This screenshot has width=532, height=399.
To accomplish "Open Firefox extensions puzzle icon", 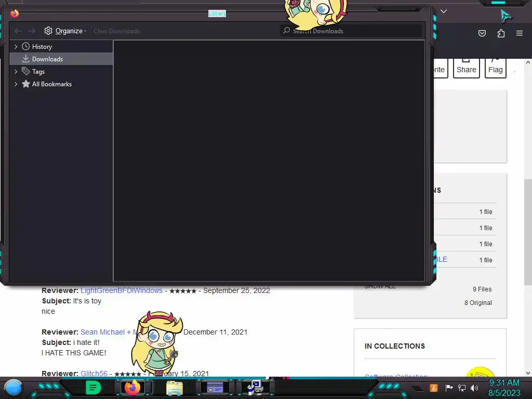I will (x=501, y=33).
